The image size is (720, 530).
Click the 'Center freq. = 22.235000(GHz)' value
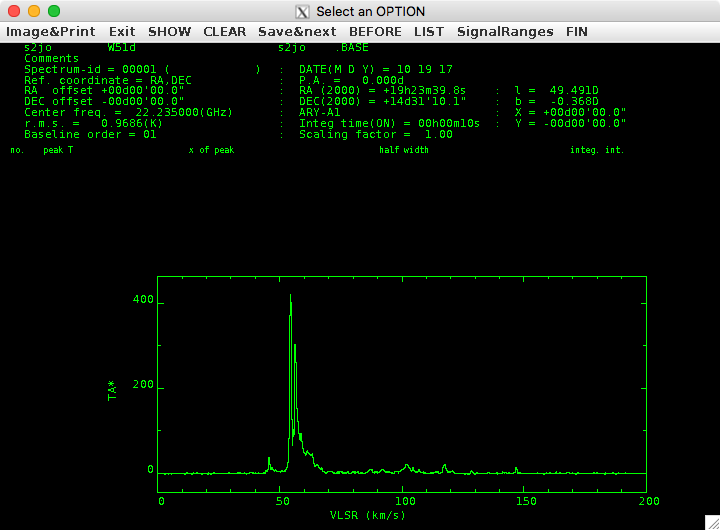(x=129, y=113)
